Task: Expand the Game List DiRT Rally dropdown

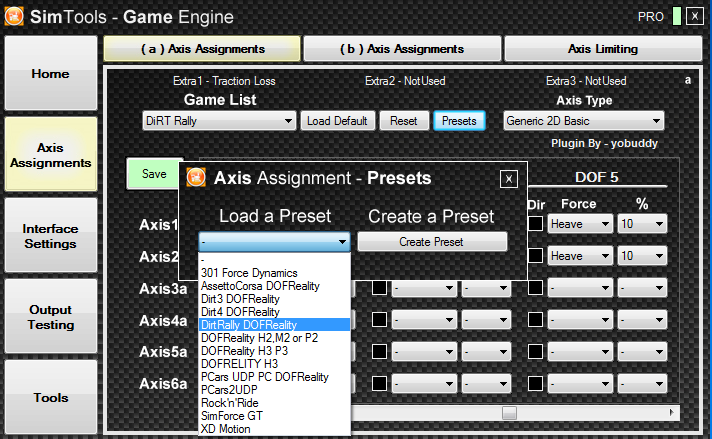Action: 219,121
